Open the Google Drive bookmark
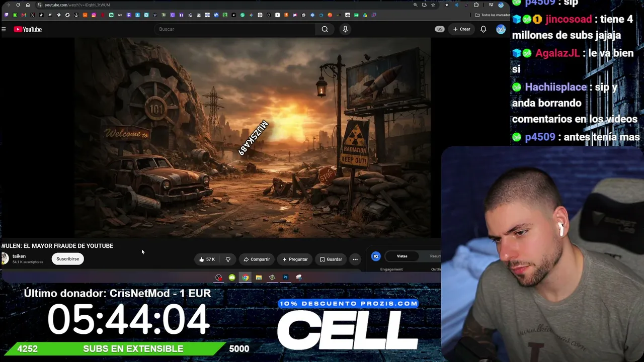This screenshot has width=644, height=362. tap(365, 15)
